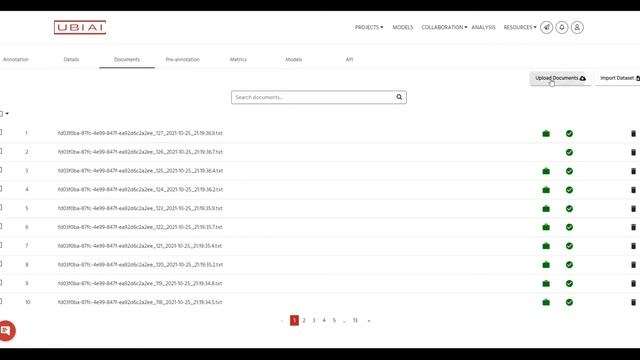This screenshot has width=640, height=360.
Task: Delete document 10 with trash icon
Action: (x=633, y=302)
